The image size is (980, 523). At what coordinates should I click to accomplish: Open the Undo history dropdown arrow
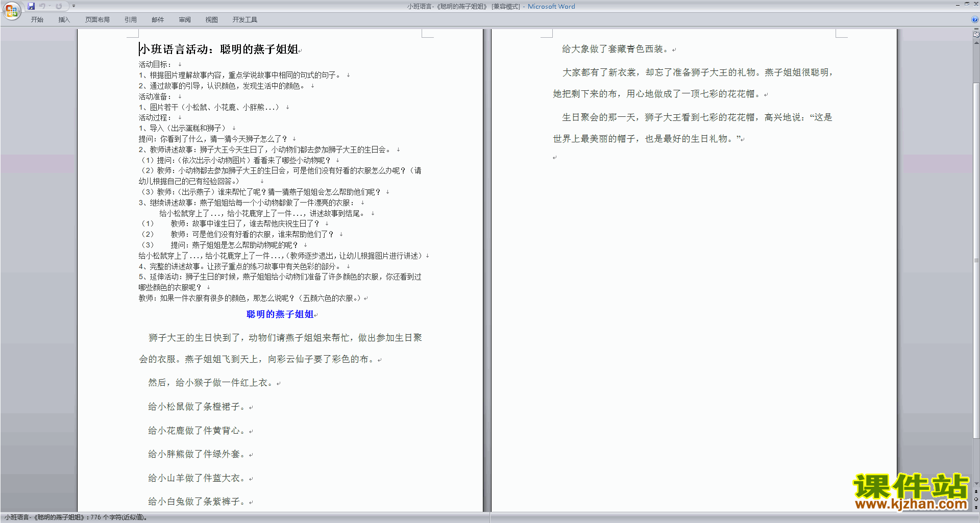pyautogui.click(x=50, y=6)
